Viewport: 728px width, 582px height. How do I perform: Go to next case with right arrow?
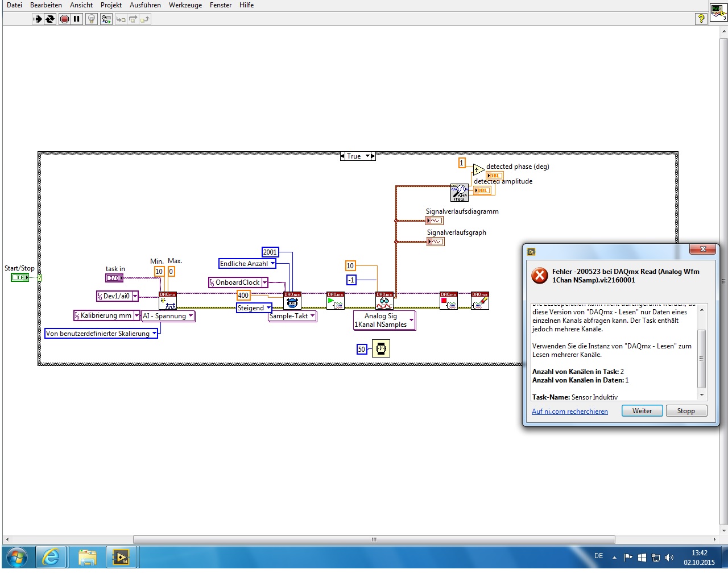pos(373,156)
